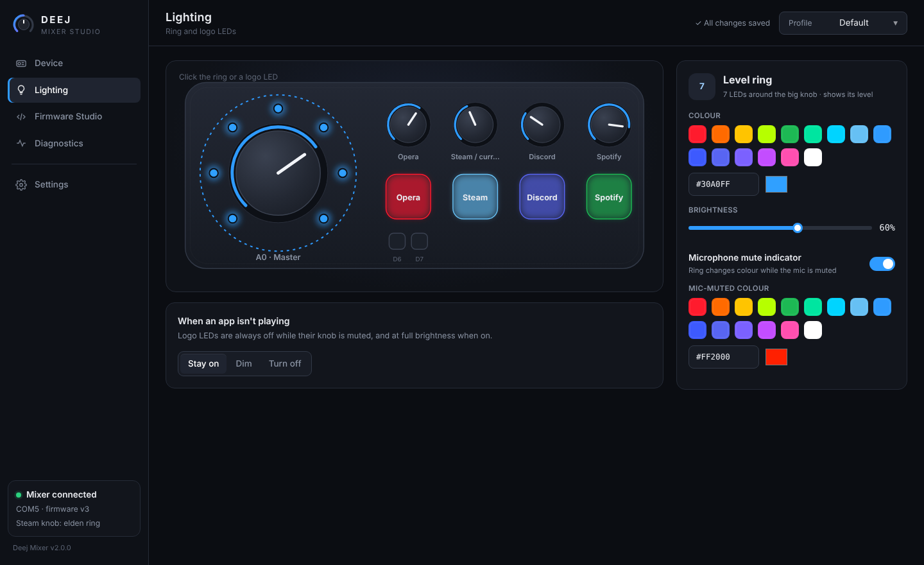Viewport: 924px width, 565px height.
Task: Click the #30A0FF hex colour field
Action: pyautogui.click(x=724, y=184)
